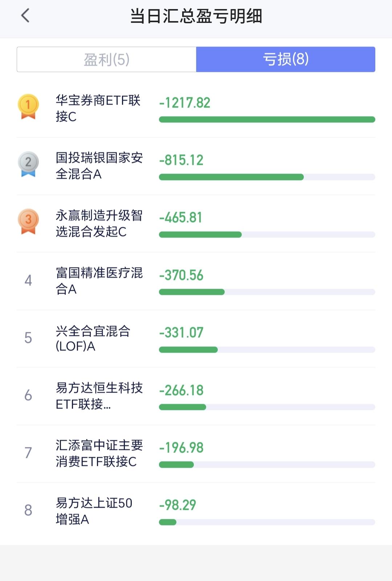The width and height of the screenshot is (392, 581).
Task: Click the -815.12 loss amount
Action: pos(181,160)
